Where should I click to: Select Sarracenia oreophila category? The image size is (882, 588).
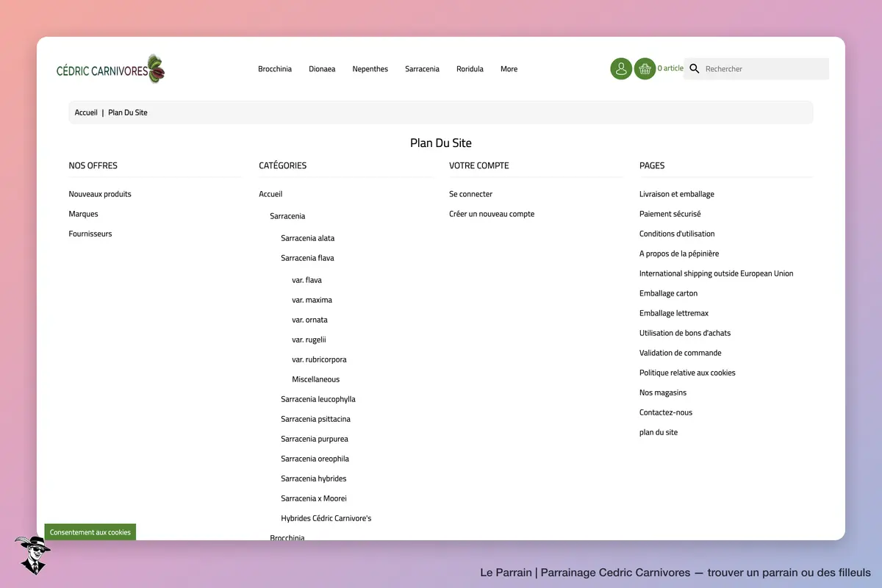click(315, 459)
